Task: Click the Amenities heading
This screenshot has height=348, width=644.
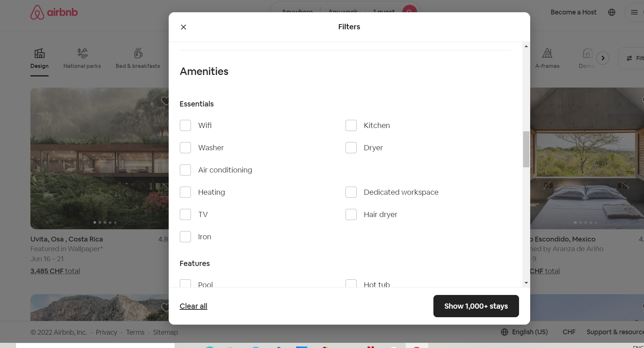Action: click(x=204, y=71)
